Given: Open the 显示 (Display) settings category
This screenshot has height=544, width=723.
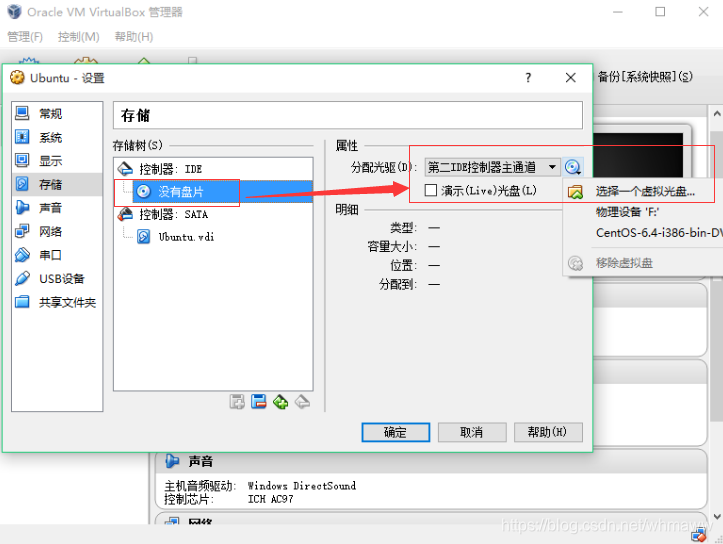Looking at the screenshot, I should [x=57, y=161].
